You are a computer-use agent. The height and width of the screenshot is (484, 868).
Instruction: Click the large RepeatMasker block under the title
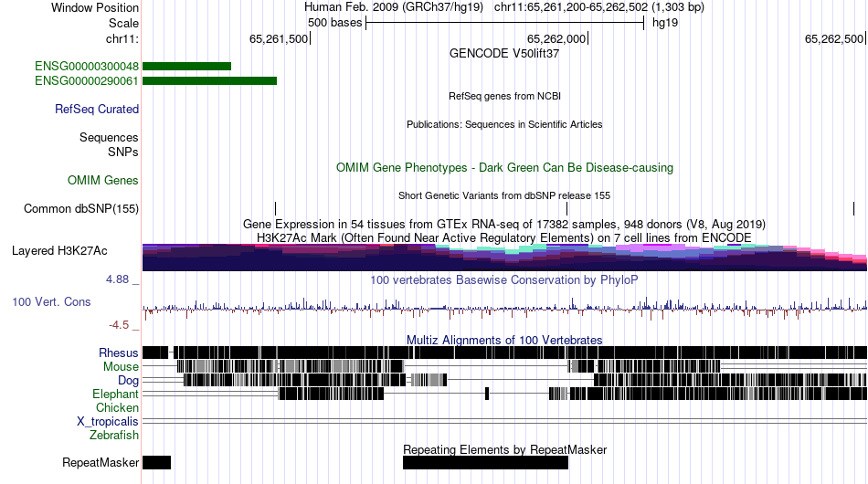coord(485,463)
